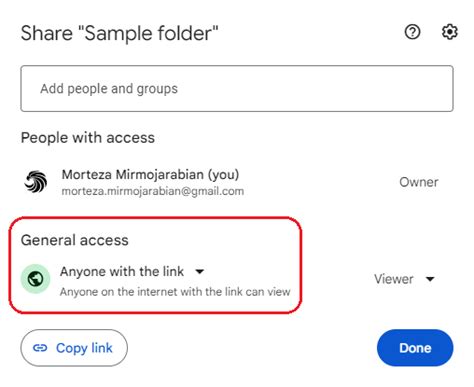
Task: Click the blue Done button
Action: pos(415,348)
